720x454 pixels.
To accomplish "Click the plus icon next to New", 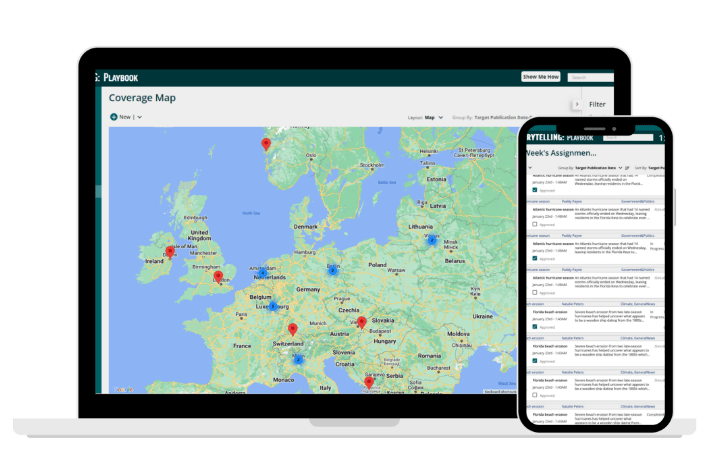I will pyautogui.click(x=113, y=117).
